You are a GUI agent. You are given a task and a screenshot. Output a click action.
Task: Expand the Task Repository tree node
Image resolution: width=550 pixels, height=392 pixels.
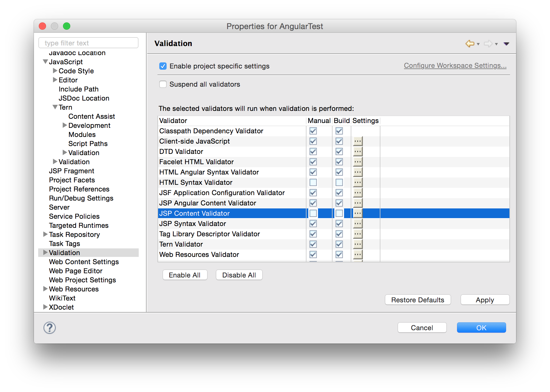coord(45,234)
